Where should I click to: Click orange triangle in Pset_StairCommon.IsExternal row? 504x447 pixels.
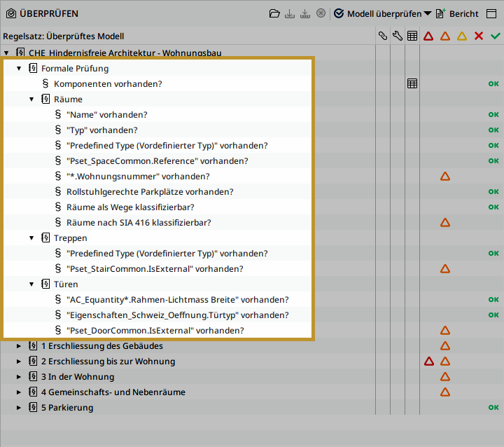(445, 269)
